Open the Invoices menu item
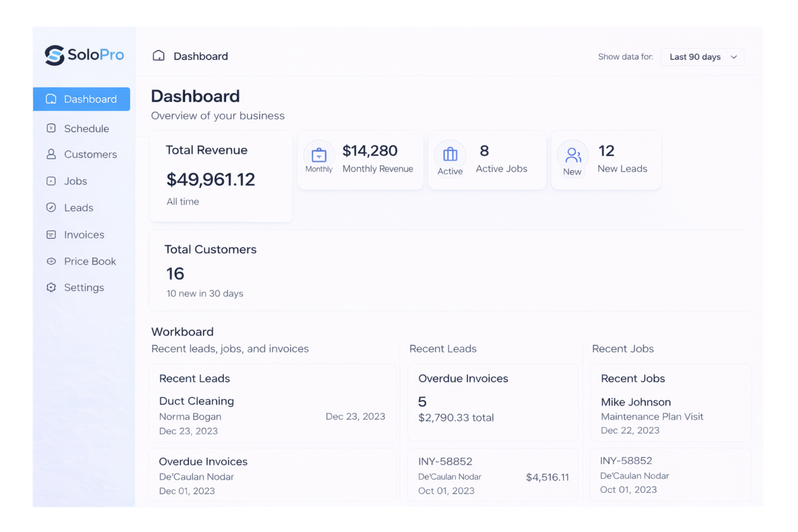The height and width of the screenshot is (532, 798). point(81,234)
